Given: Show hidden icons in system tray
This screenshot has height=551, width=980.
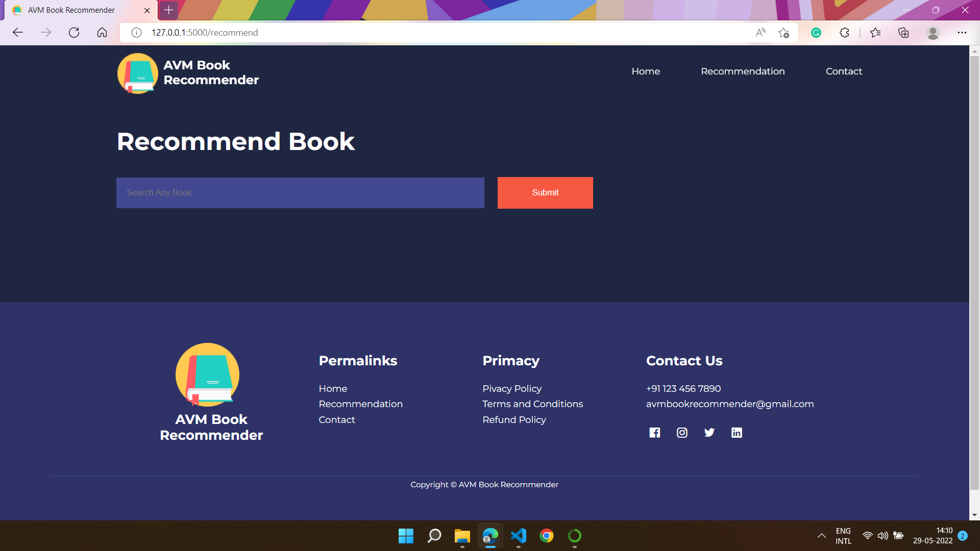Looking at the screenshot, I should coord(821,536).
